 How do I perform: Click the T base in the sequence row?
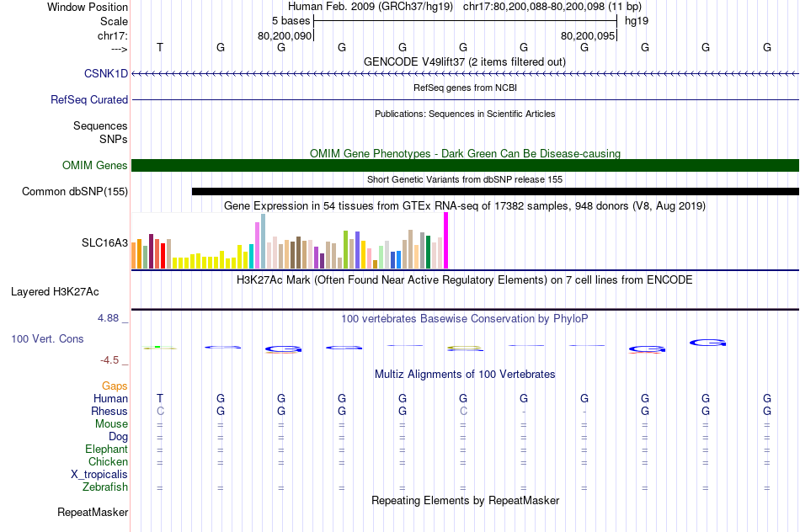coord(160,47)
